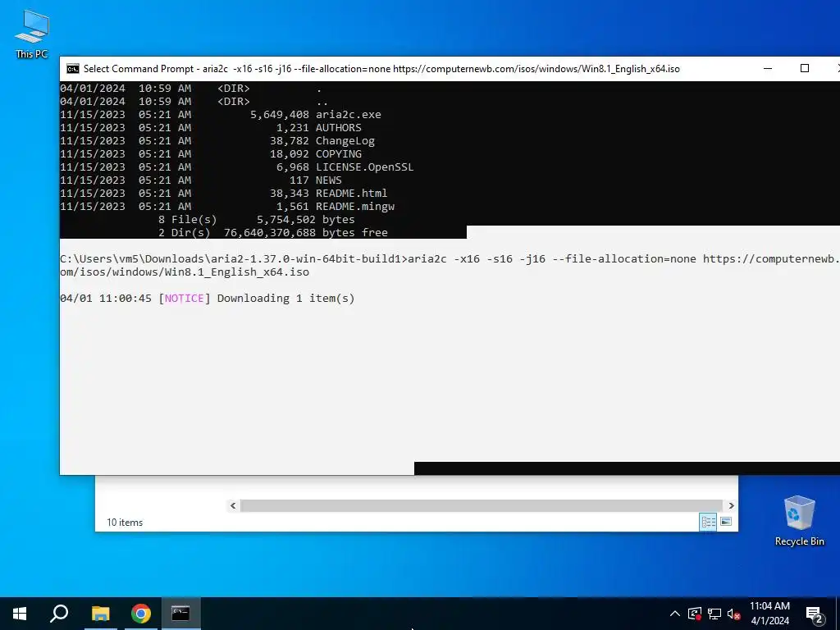
Task: Click '--file-allocation=none' in the typed command
Action: 624,258
